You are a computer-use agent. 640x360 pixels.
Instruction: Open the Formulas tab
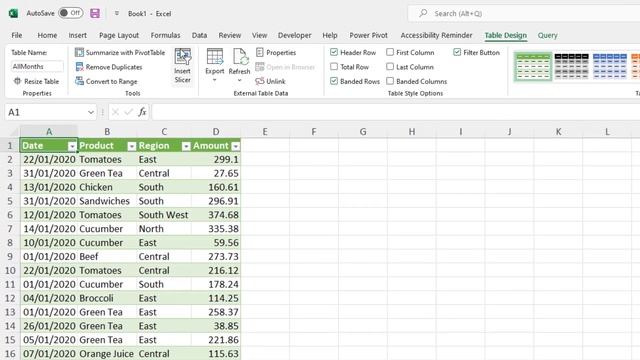(165, 36)
